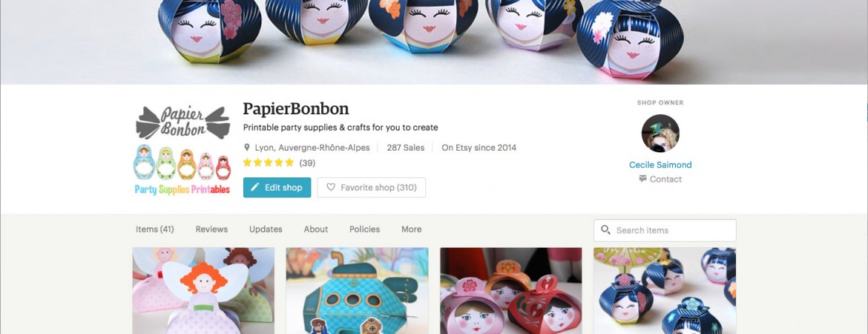Click the Cecile Saimond owner link

tap(660, 165)
